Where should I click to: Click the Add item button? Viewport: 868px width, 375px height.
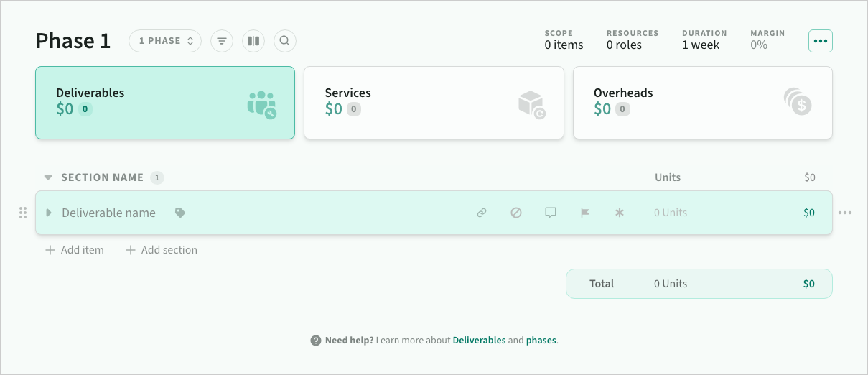75,250
